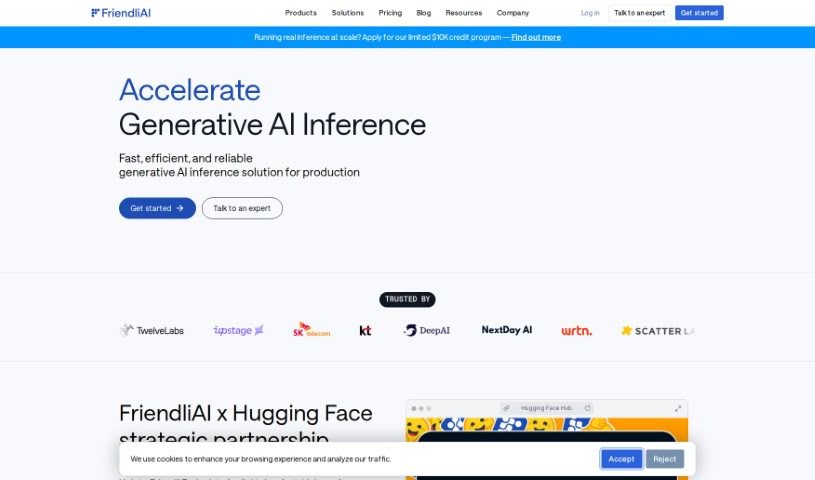Click the TRUSTED BY badge
This screenshot has width=815, height=480.
tap(408, 299)
